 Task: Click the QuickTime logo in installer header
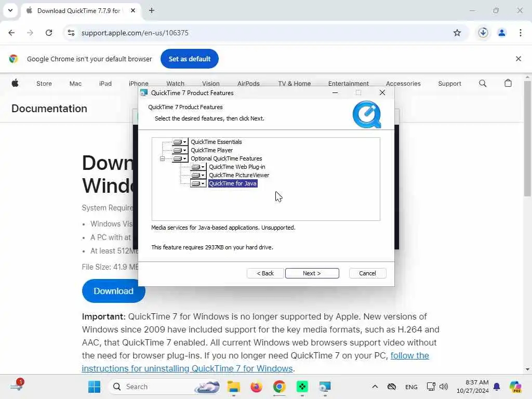point(367,115)
